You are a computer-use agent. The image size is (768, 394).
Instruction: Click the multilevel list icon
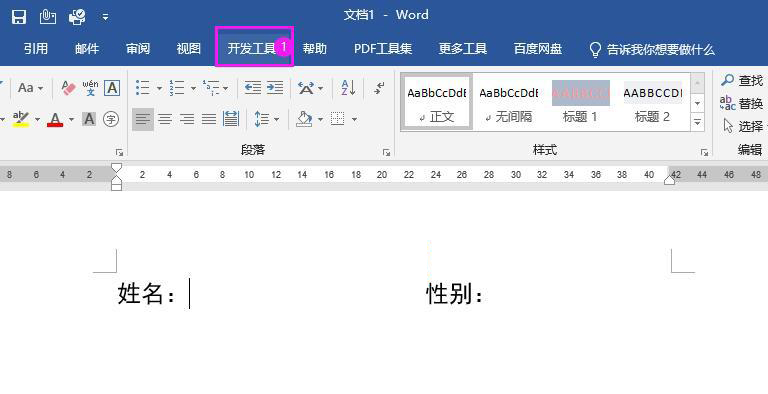tap(211, 88)
